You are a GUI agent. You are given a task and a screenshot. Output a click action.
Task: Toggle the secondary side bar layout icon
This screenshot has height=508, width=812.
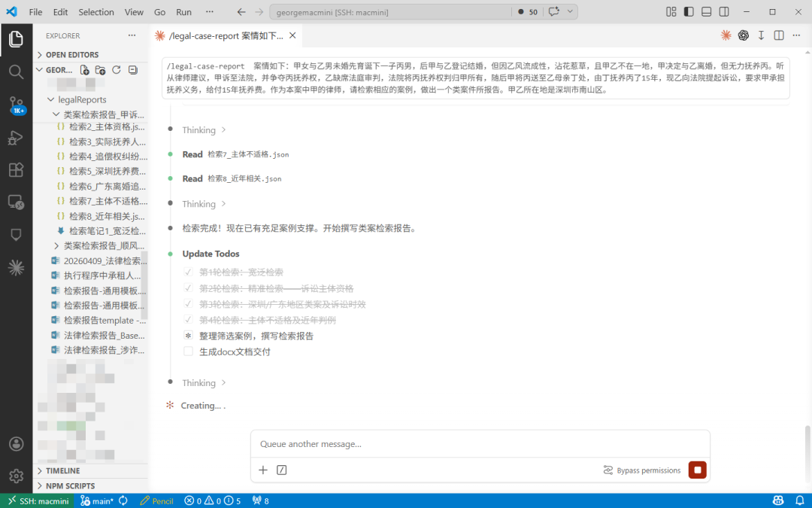pos(724,12)
